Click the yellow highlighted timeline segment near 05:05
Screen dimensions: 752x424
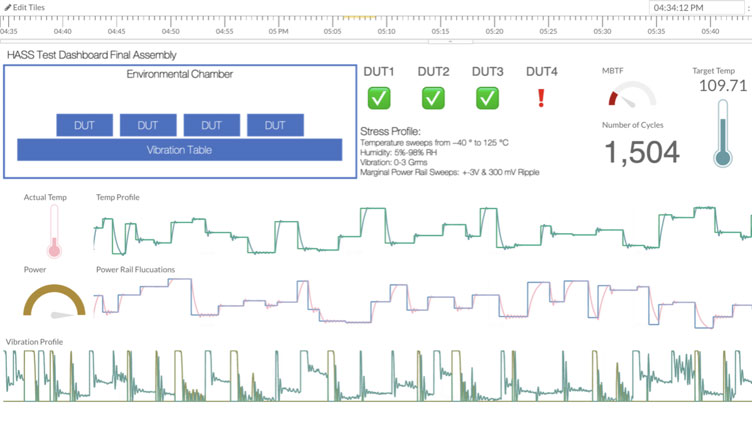(359, 17)
